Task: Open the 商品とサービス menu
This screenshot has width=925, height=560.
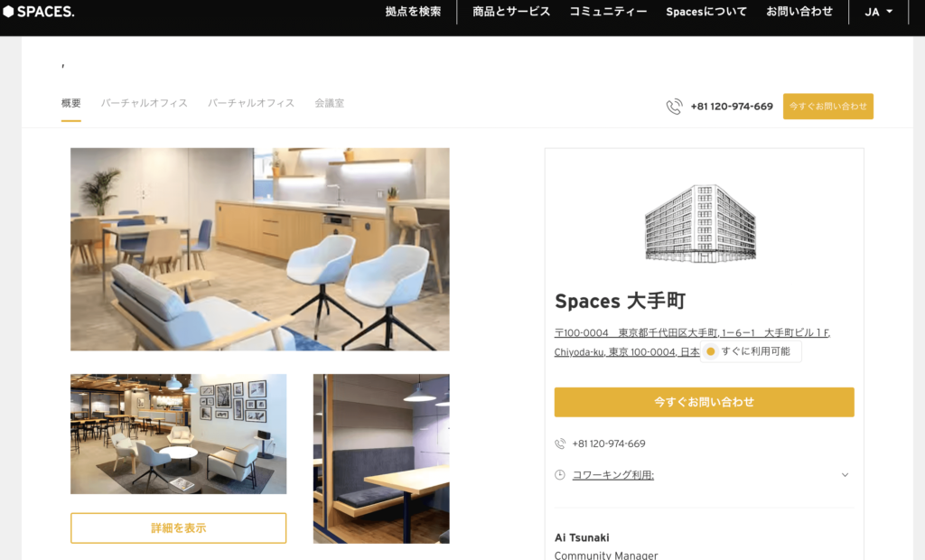Action: coord(511,12)
